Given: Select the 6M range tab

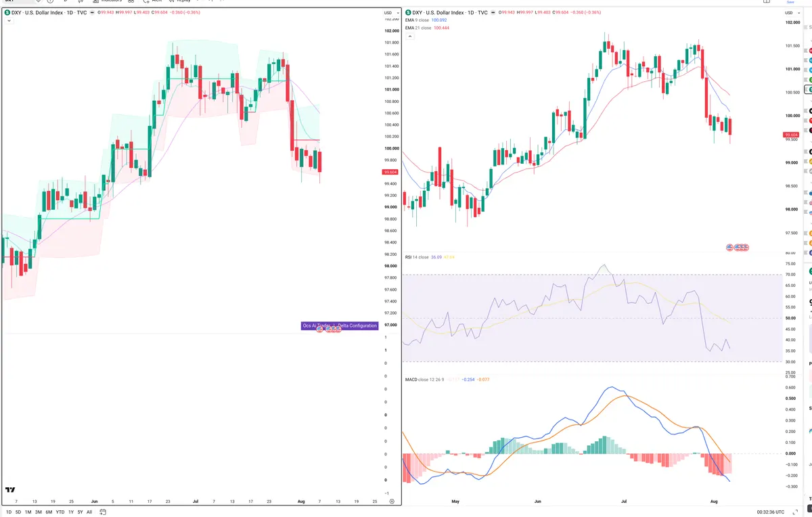Looking at the screenshot, I should [49, 512].
